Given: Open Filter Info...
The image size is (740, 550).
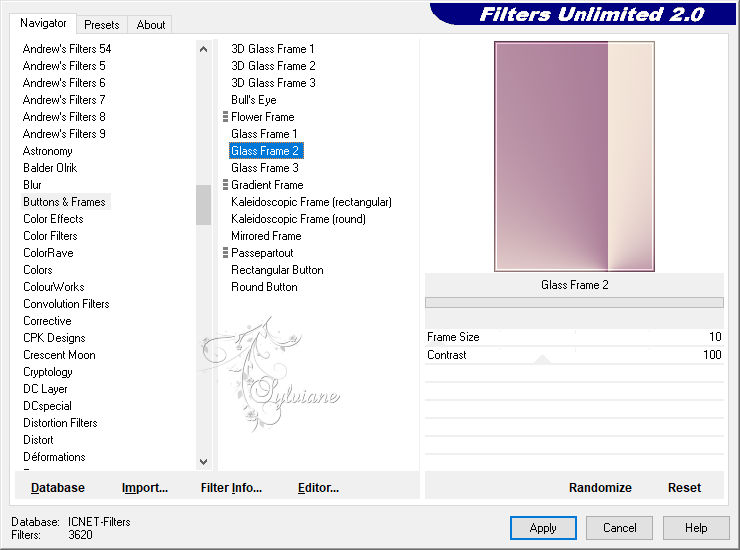Looking at the screenshot, I should tap(231, 488).
